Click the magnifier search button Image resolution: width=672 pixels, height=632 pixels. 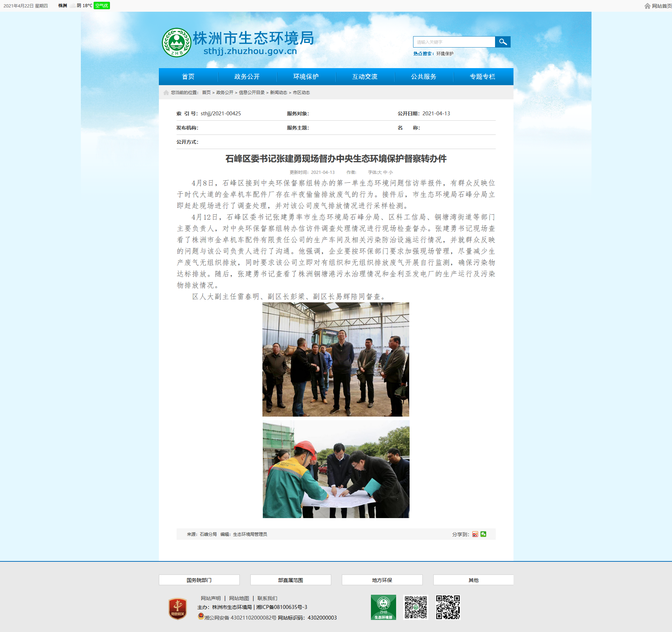(502, 42)
